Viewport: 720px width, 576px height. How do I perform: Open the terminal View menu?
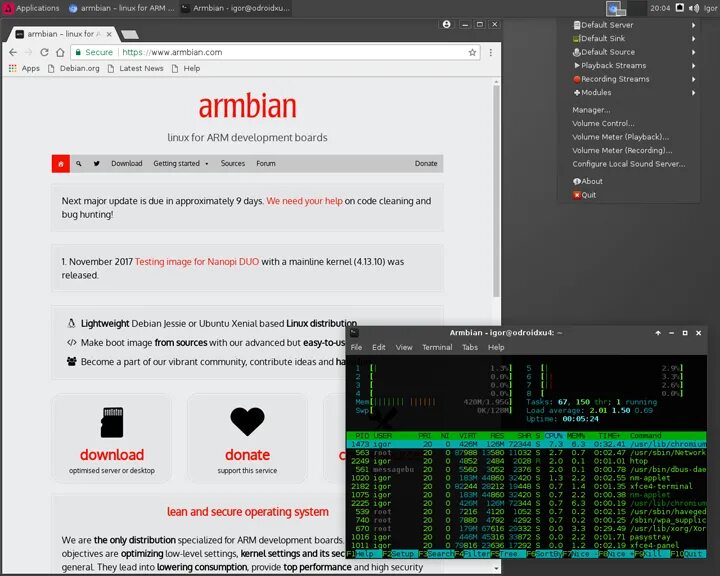[x=404, y=348]
